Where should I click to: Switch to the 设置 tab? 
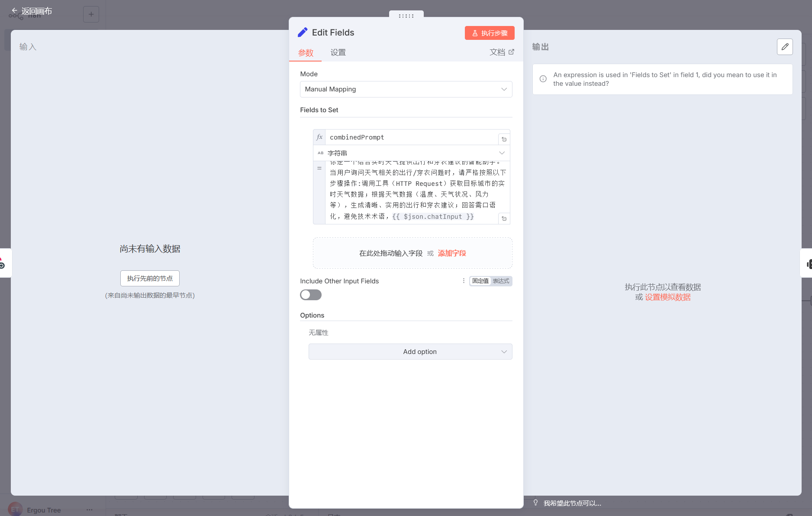tap(338, 52)
